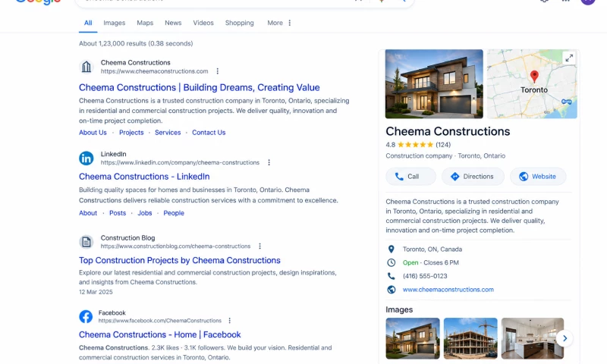This screenshot has height=364, width=607.
Task: Open the modern house image thumbnail
Action: (413, 338)
